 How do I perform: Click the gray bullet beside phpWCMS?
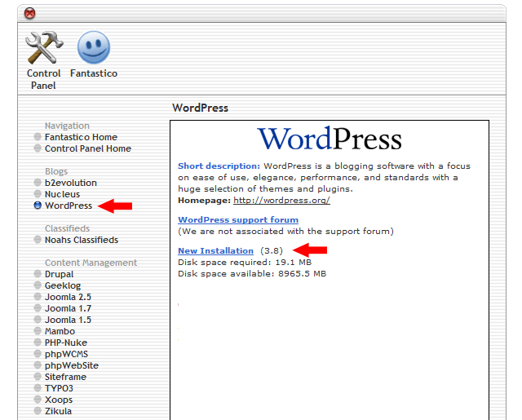(38, 353)
